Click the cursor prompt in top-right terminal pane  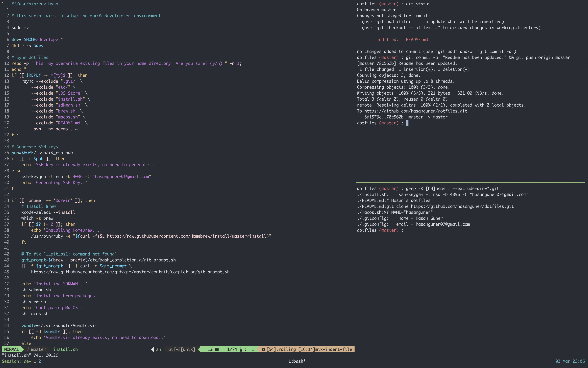pyautogui.click(x=407, y=123)
